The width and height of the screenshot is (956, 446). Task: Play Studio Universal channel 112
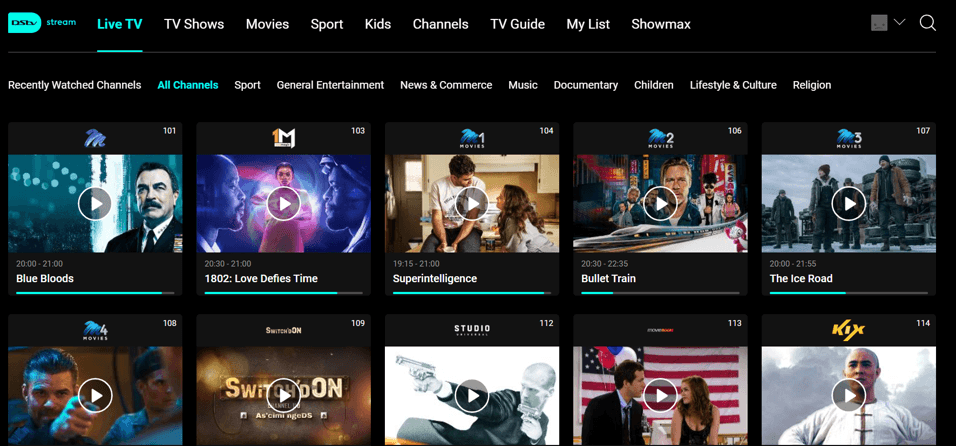(x=472, y=395)
